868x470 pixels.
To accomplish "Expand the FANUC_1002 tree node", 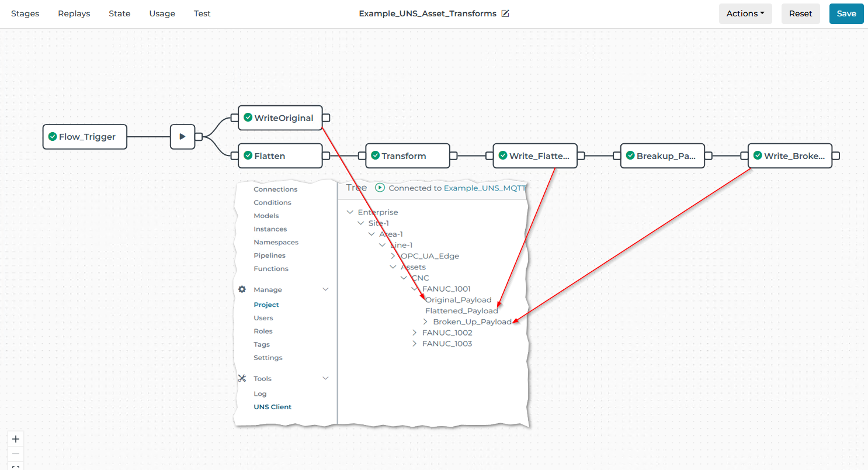I will tap(415, 333).
